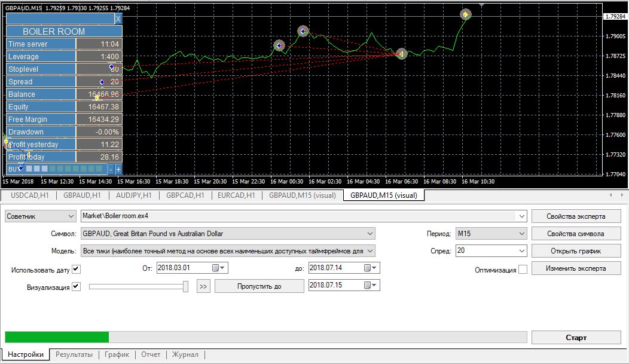Open calendar for the 'От' start date
Screen dimensions: 629x364
tap(219, 268)
